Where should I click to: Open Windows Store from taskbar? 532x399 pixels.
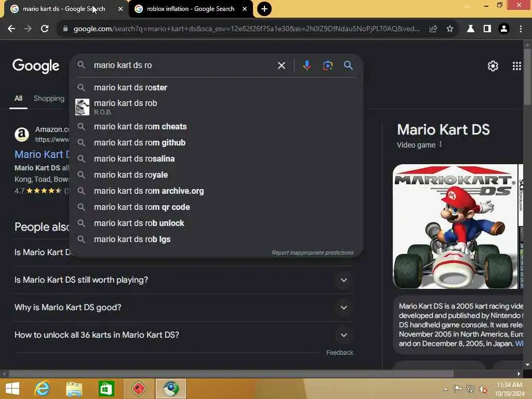[106, 389]
